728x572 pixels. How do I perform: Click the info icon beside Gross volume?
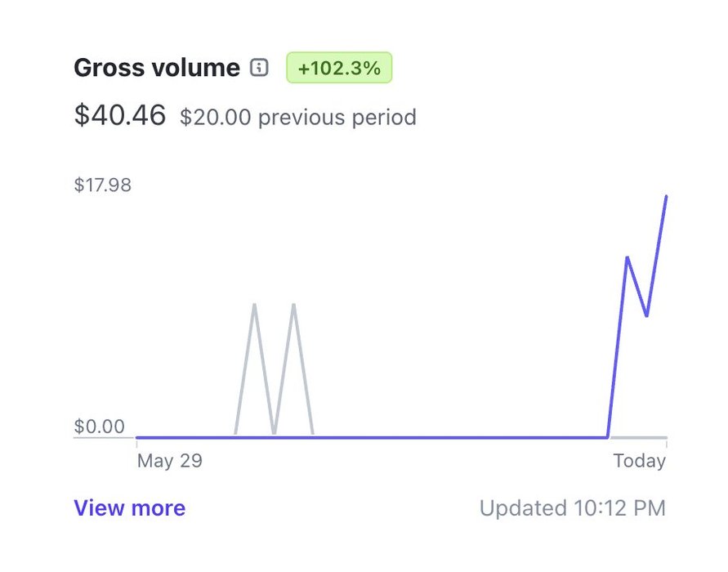coord(259,68)
